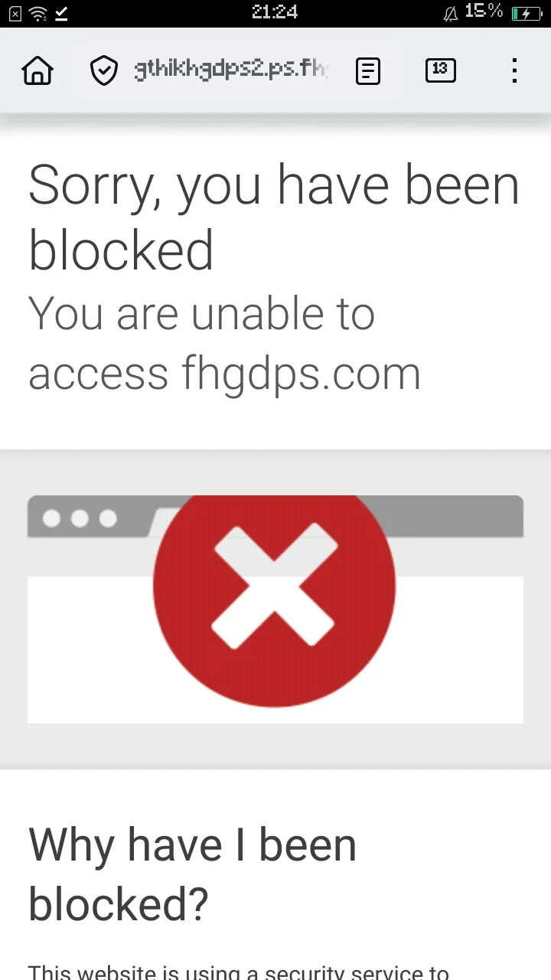Viewport: 551px width, 980px height.
Task: Open the three-dot browser menu
Action: (514, 70)
